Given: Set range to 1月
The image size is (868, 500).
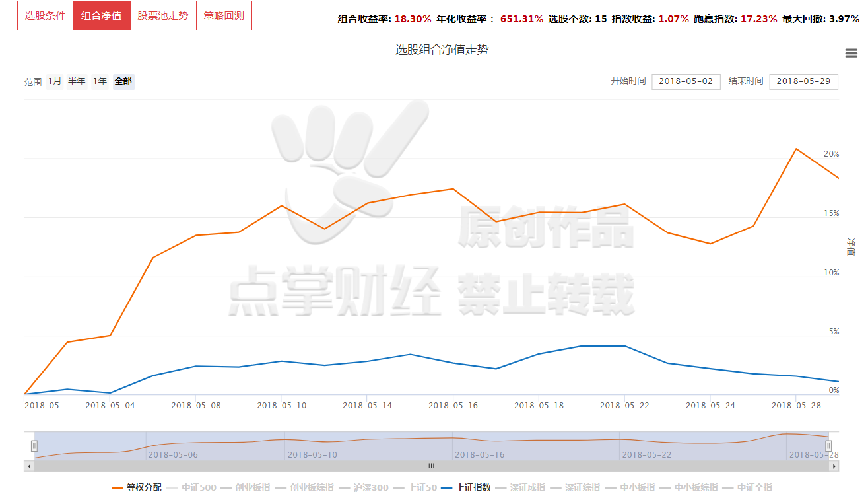Looking at the screenshot, I should (55, 81).
